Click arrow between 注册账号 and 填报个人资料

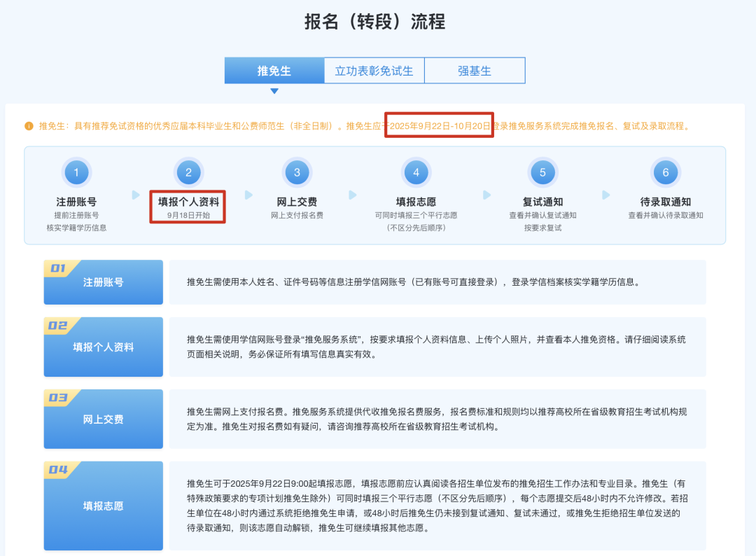pyautogui.click(x=136, y=195)
